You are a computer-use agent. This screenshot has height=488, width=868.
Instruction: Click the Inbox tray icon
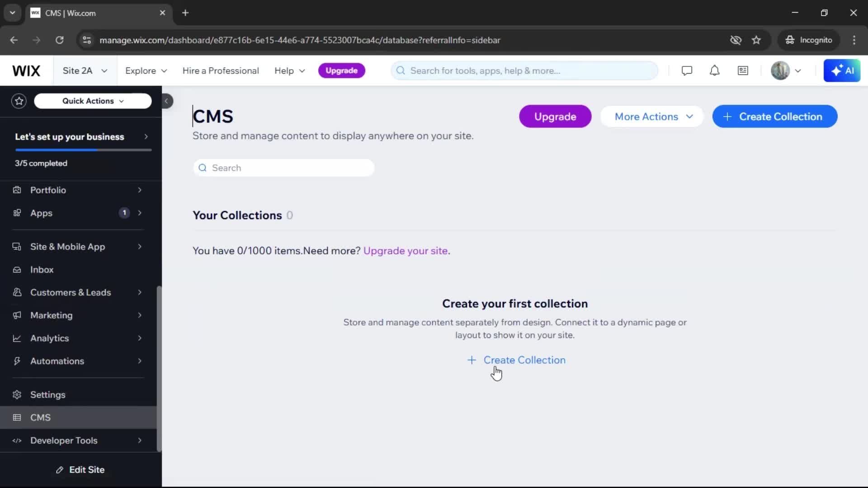(x=17, y=270)
